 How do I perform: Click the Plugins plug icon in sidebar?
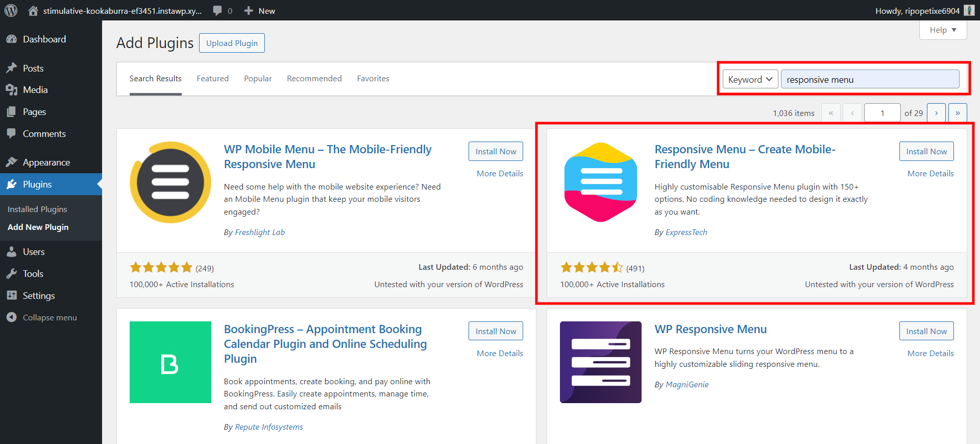tap(11, 184)
